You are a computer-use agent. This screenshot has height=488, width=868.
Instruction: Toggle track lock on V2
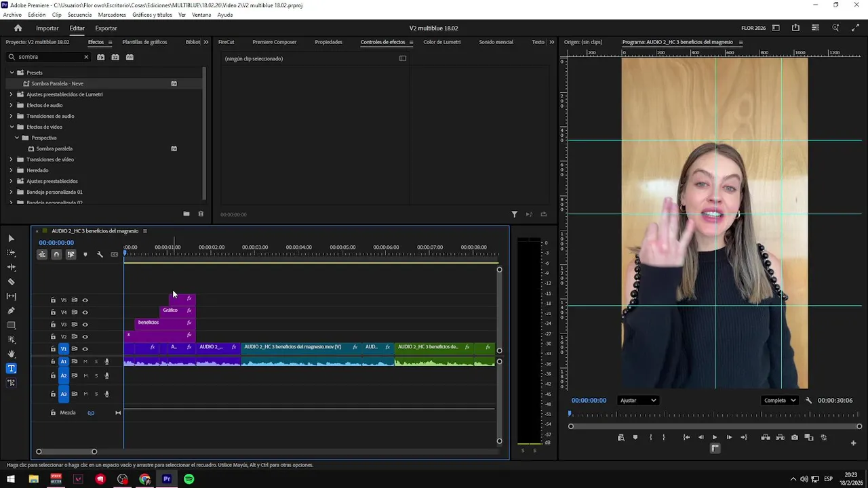click(53, 337)
